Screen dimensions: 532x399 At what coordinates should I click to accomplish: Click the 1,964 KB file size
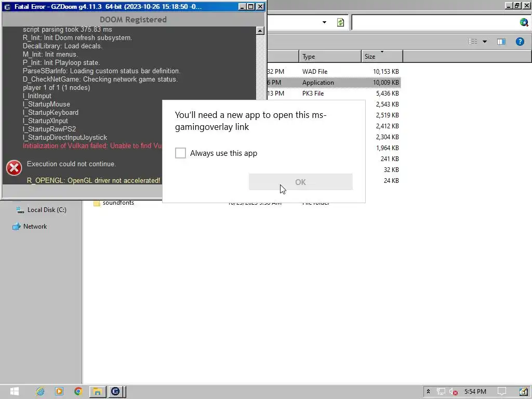click(x=387, y=148)
